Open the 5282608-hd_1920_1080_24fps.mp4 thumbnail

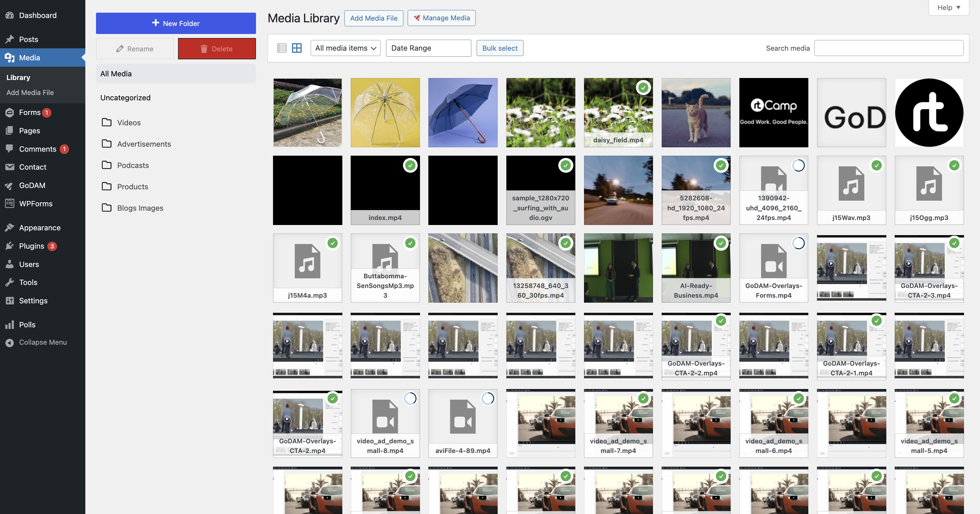pyautogui.click(x=696, y=190)
